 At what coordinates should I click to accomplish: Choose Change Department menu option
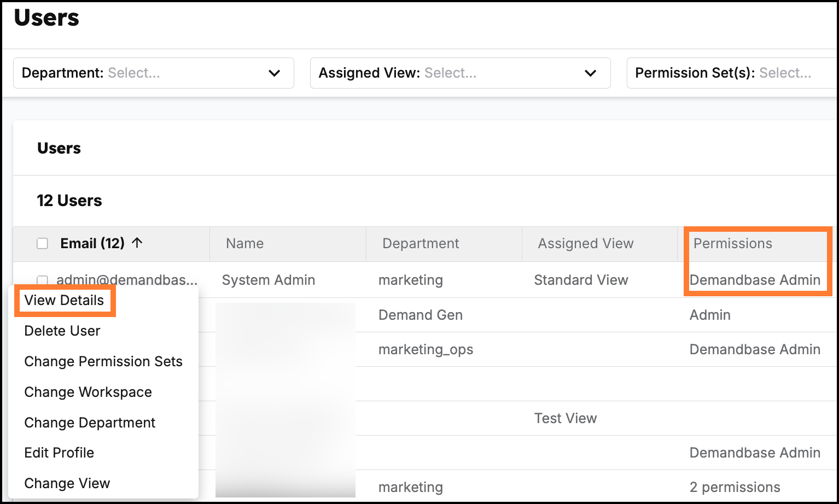(90, 423)
